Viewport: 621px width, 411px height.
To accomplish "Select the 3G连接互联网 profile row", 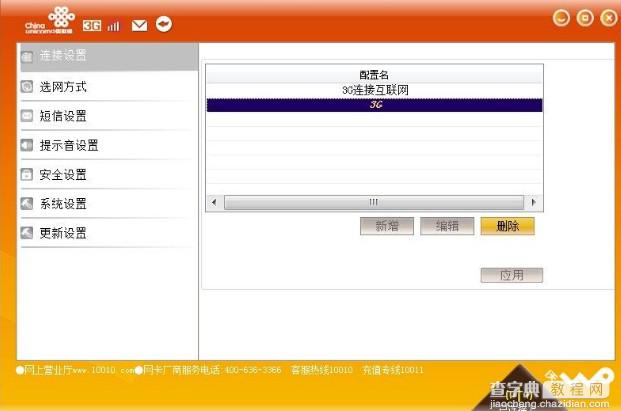I will pyautogui.click(x=374, y=90).
